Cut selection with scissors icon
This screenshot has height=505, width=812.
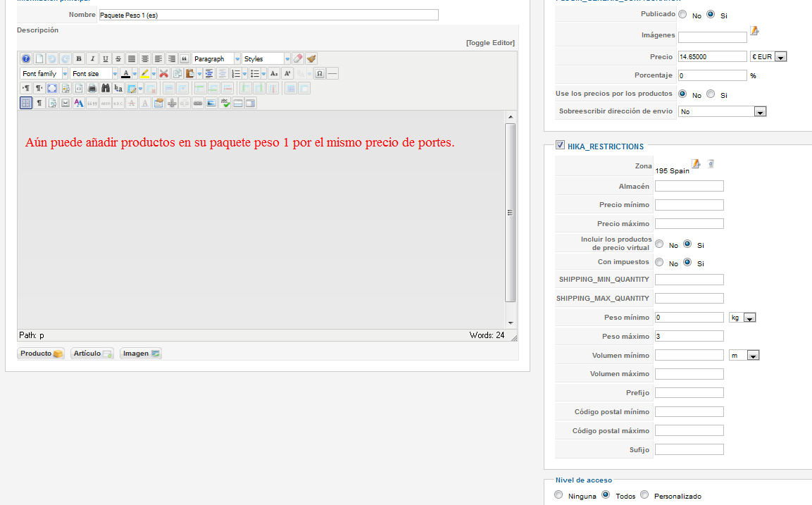(x=163, y=73)
